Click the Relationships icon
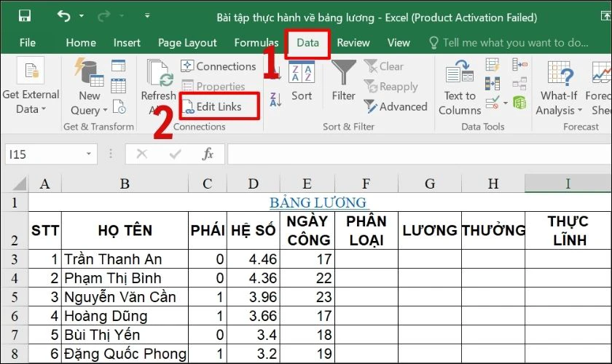The height and width of the screenshot is (364, 612). tap(520, 84)
